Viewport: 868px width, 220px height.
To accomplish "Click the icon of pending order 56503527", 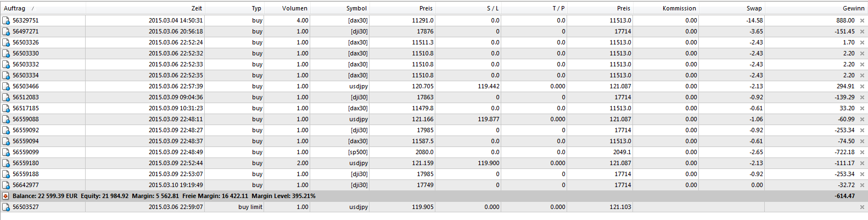I will coord(6,207).
